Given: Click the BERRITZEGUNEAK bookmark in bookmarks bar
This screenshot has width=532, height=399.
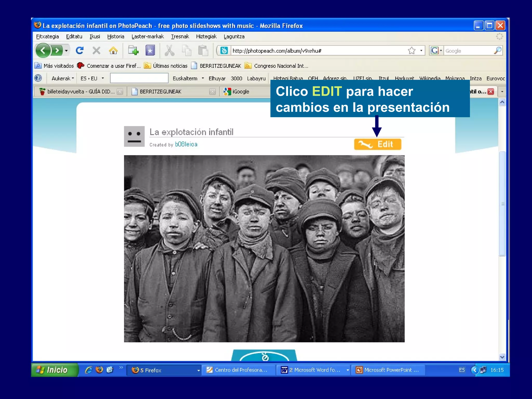Looking at the screenshot, I should [x=216, y=66].
